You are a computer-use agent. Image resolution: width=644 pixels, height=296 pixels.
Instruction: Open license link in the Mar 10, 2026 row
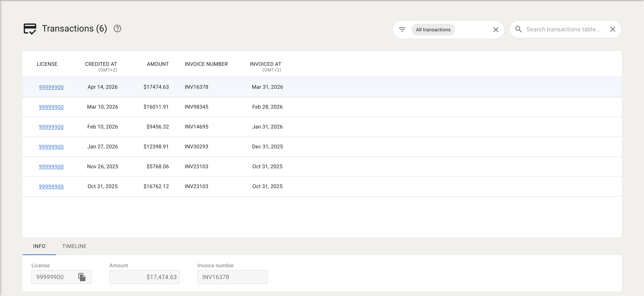click(51, 107)
